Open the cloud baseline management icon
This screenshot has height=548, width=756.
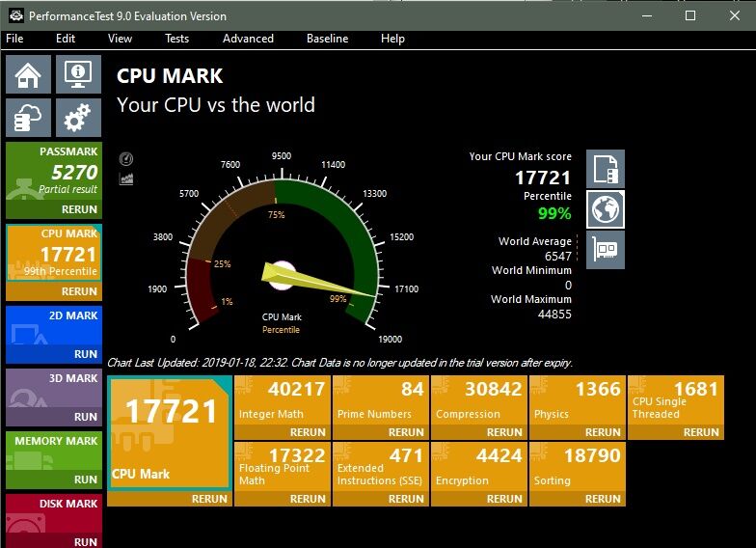pos(29,118)
